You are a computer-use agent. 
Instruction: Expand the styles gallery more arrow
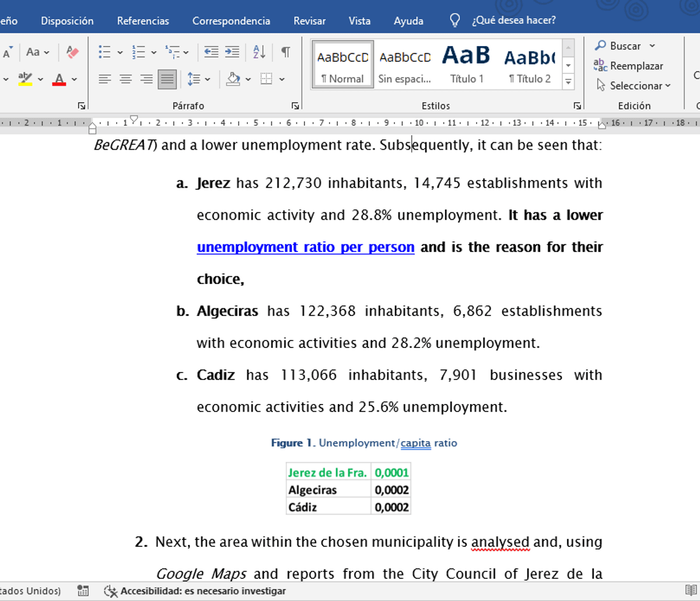(x=568, y=83)
